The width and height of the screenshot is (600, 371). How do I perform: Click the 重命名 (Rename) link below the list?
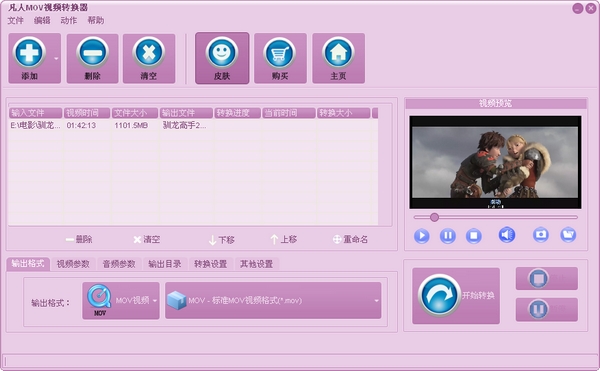(x=351, y=239)
